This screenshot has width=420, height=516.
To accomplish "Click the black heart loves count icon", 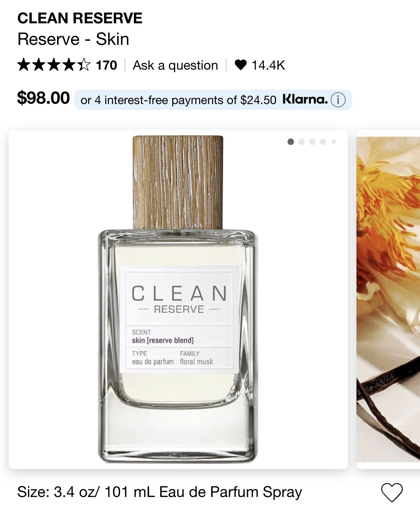I will pos(241,65).
